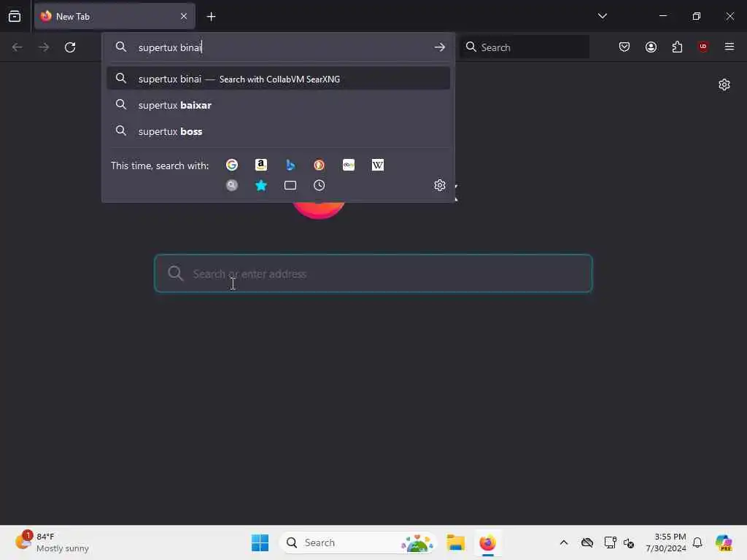The image size is (747, 560).
Task: Go back one page
Action: click(x=18, y=47)
